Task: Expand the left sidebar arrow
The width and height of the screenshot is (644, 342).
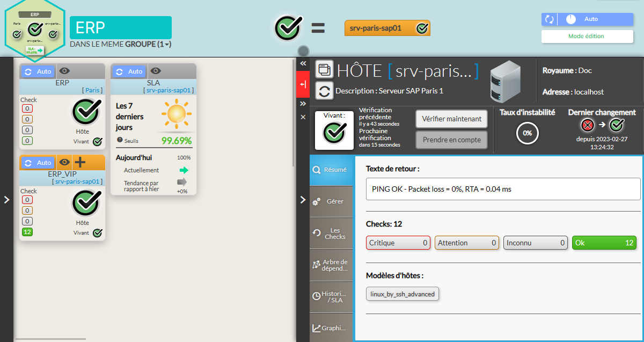Action: [x=6, y=200]
